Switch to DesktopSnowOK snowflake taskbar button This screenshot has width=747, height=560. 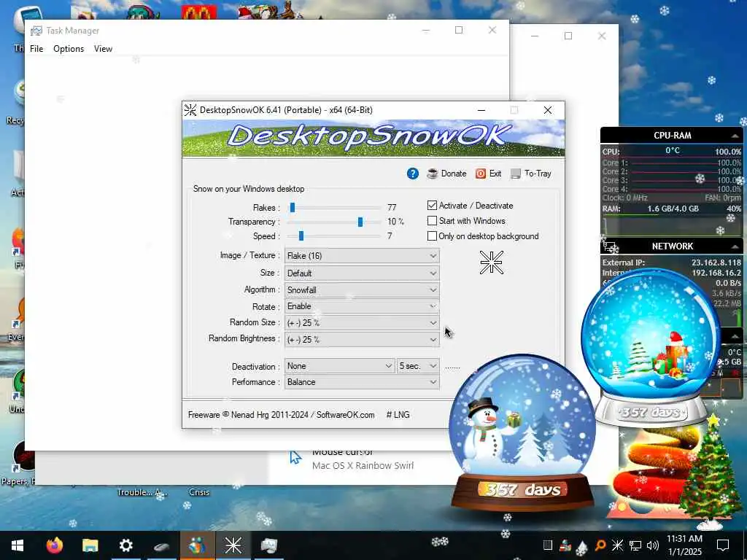point(233,545)
